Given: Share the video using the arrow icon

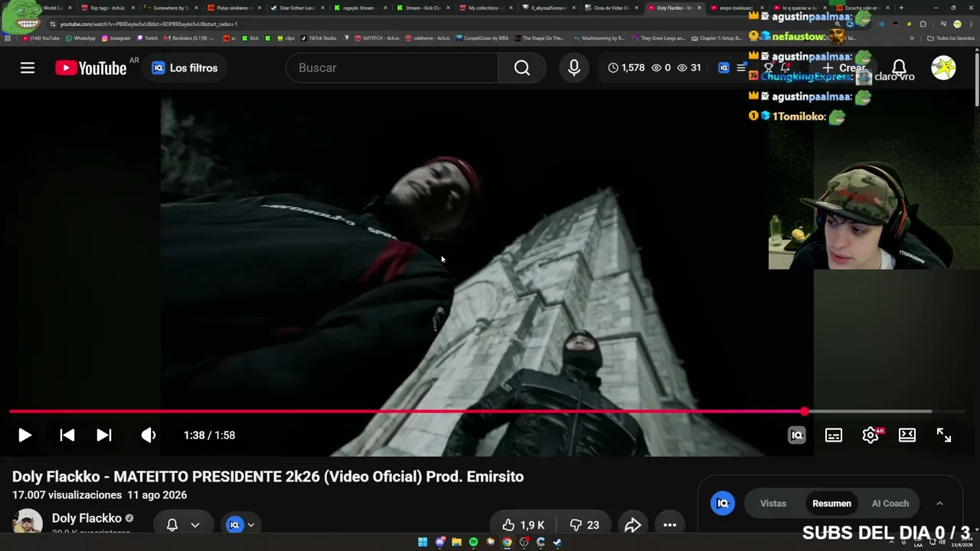Looking at the screenshot, I should pos(632,525).
